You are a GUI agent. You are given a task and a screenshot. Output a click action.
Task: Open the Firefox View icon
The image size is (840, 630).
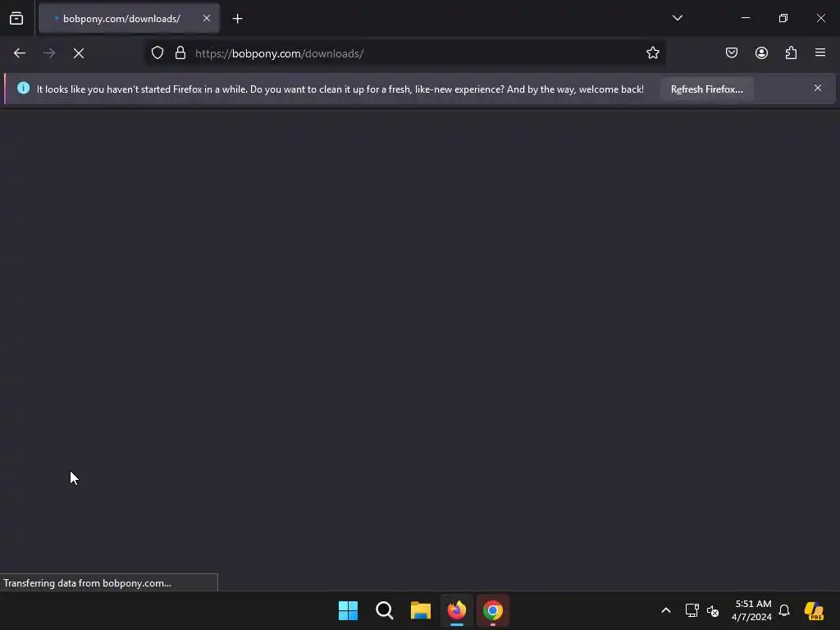(16, 19)
